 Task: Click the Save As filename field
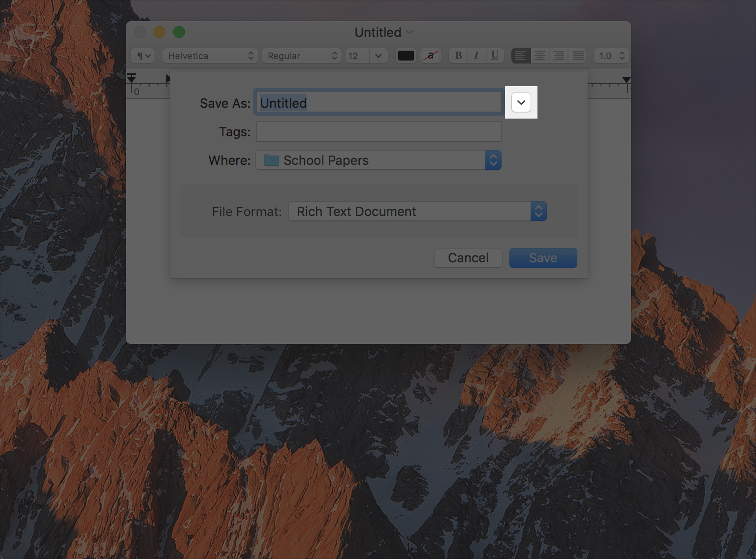(x=378, y=102)
